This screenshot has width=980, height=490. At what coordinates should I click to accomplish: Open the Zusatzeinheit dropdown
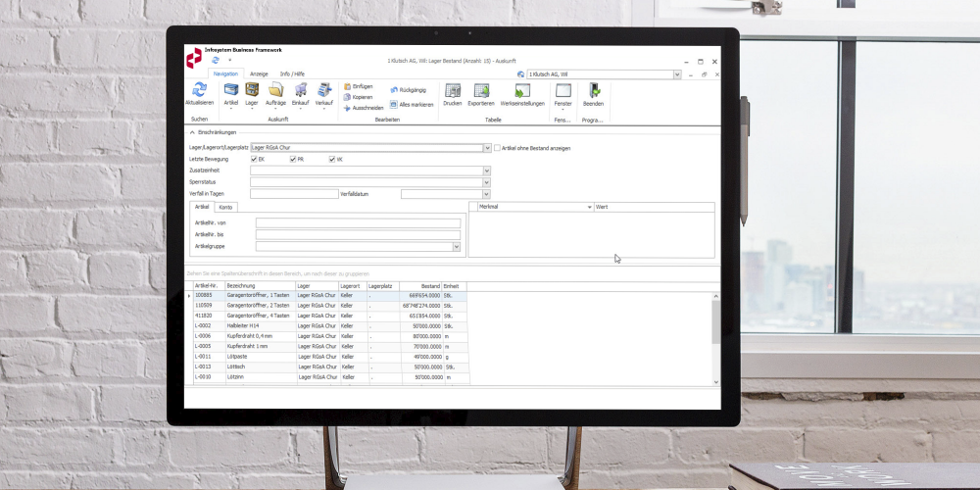point(487,171)
